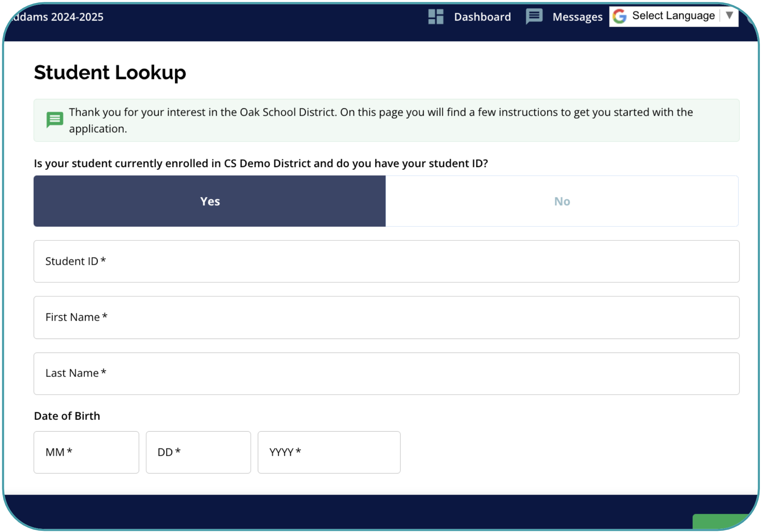
Task: Click the Messages speech bubble icon
Action: [x=534, y=16]
